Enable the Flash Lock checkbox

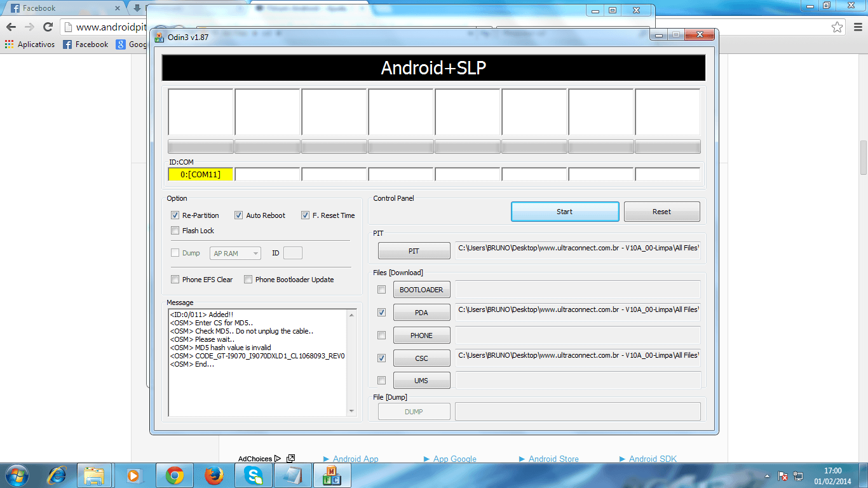[175, 231]
